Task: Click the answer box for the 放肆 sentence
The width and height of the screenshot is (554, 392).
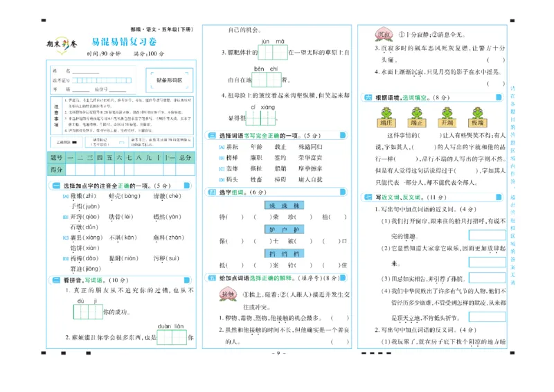Action: [x=488, y=262]
